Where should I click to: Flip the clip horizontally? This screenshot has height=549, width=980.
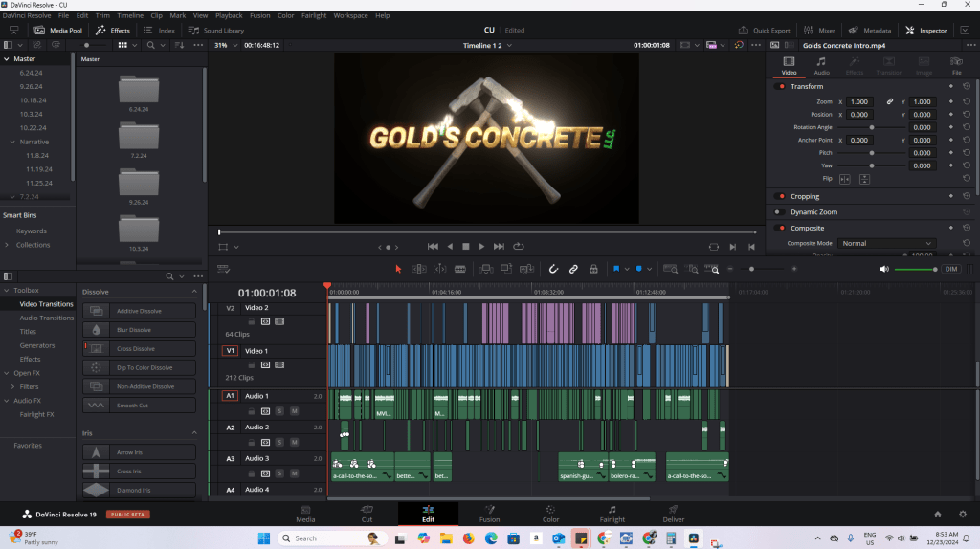tap(844, 179)
